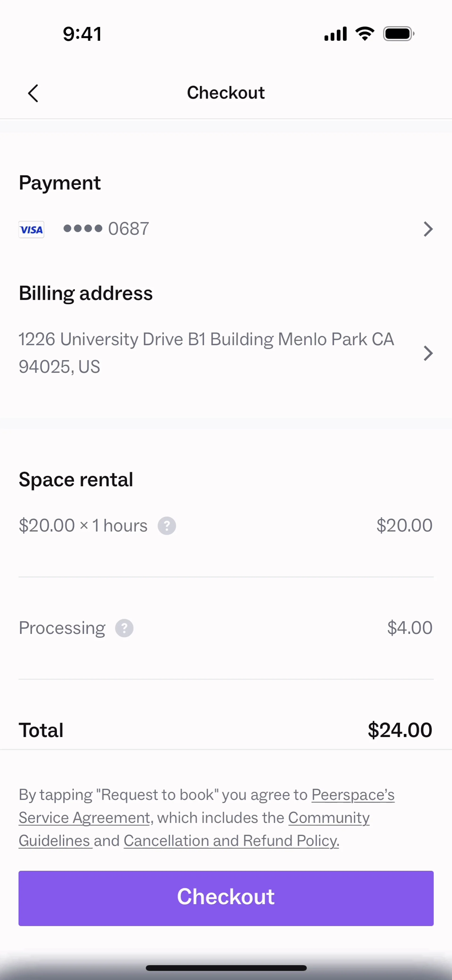Screen dimensions: 452x980
Task: Tap the $20.00 space rental amount
Action: (404, 525)
